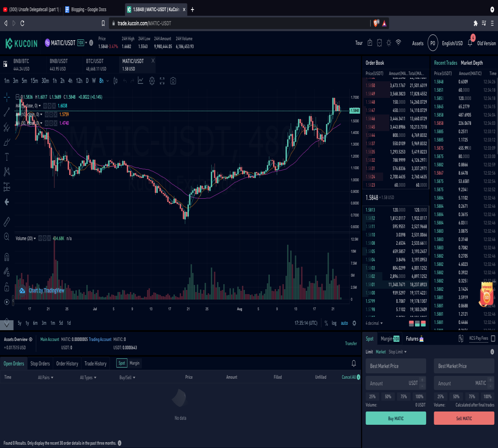Open the MATIC/USDT pair selector dropdown
The width and height of the screenshot is (498, 448).
point(86,43)
